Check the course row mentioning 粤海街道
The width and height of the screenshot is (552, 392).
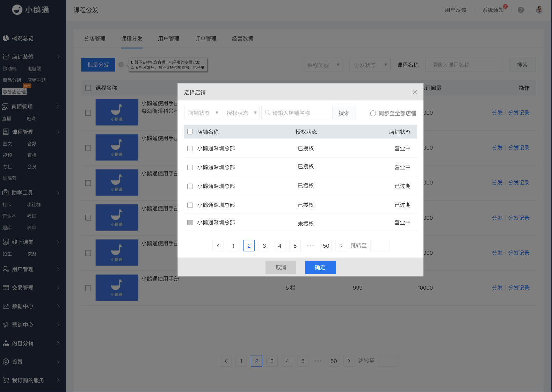[x=88, y=113]
